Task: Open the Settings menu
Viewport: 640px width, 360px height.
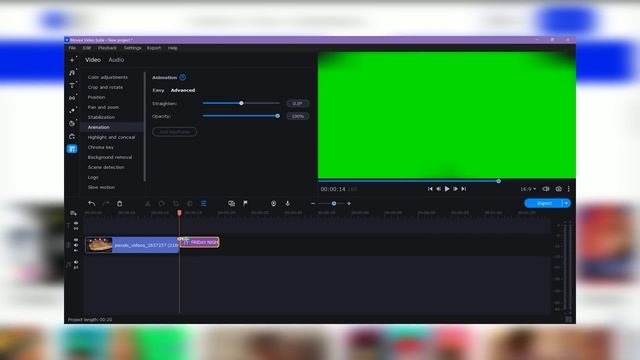Action: coord(132,48)
